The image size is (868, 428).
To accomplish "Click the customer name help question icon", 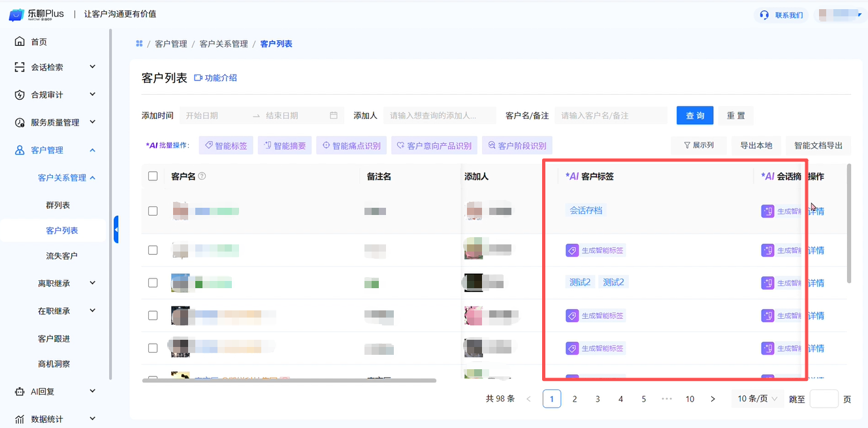I will pyautogui.click(x=202, y=176).
